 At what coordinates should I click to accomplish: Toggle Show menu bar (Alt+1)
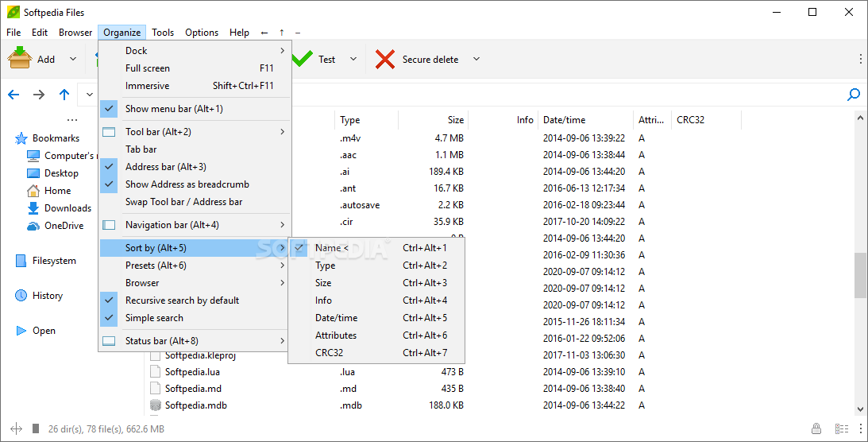coord(195,109)
